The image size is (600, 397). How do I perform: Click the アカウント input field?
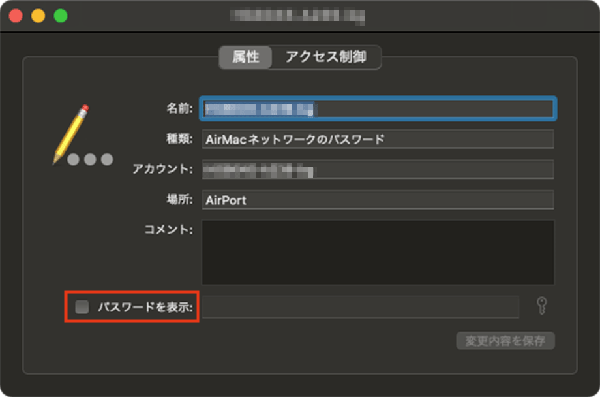pos(378,169)
